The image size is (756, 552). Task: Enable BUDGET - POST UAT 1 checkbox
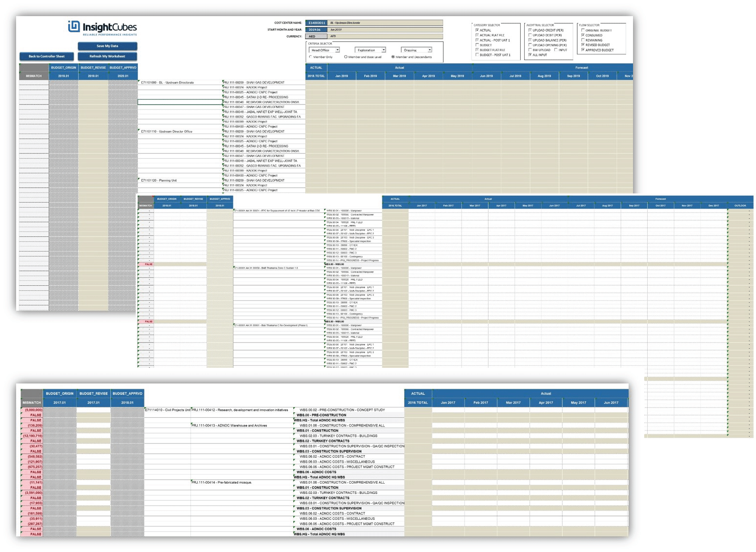477,55
